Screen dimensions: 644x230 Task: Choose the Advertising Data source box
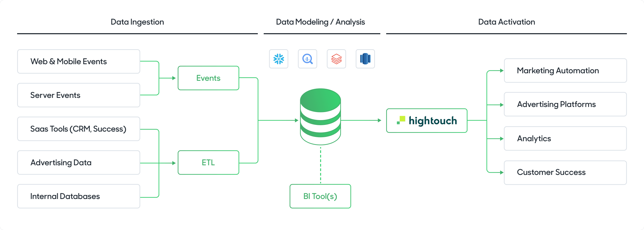[79, 163]
